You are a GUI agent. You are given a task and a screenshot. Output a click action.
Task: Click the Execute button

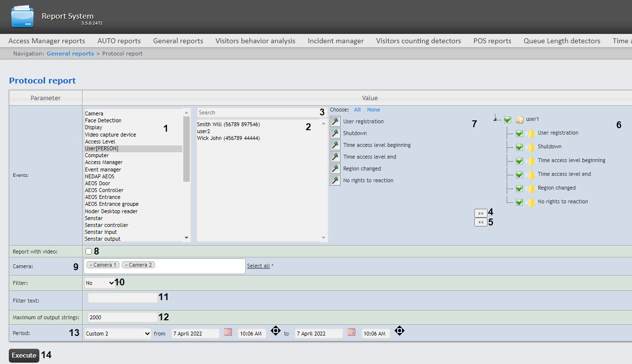tap(24, 356)
